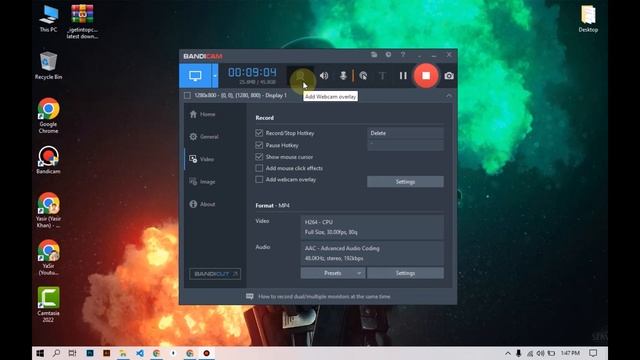
Task: Open Google Chrome desktop shortcut
Action: click(49, 115)
